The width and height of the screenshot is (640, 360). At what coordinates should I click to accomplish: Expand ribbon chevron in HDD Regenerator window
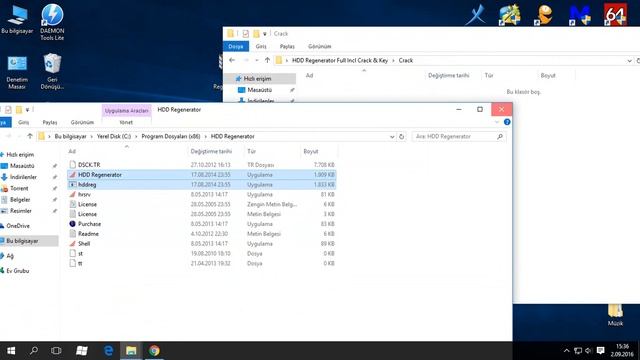click(x=497, y=122)
